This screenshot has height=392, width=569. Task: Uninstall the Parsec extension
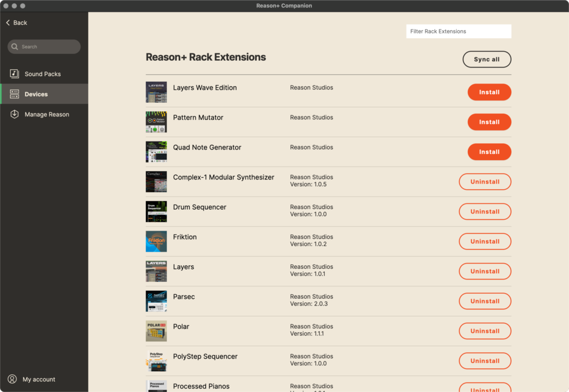pyautogui.click(x=484, y=301)
